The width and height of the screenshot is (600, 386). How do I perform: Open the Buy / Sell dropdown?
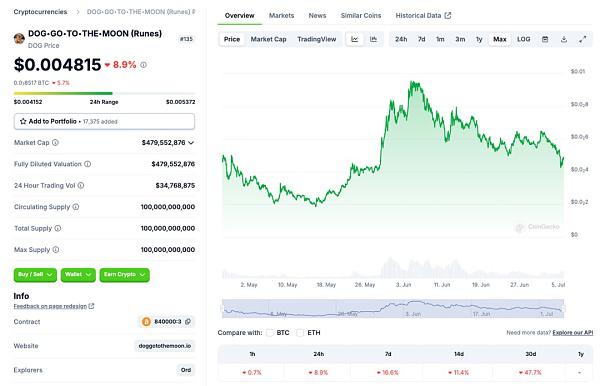click(35, 275)
